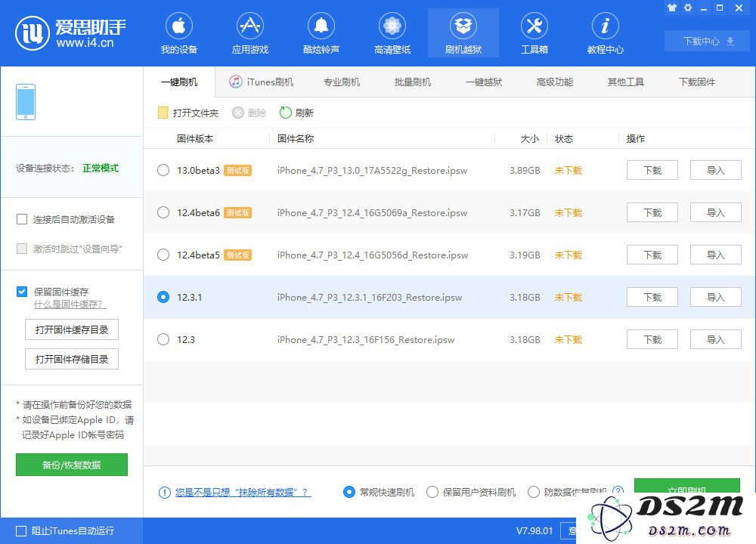Download the 12.4beta5 firmware
Viewport: 756px width, 544px height.
point(652,255)
